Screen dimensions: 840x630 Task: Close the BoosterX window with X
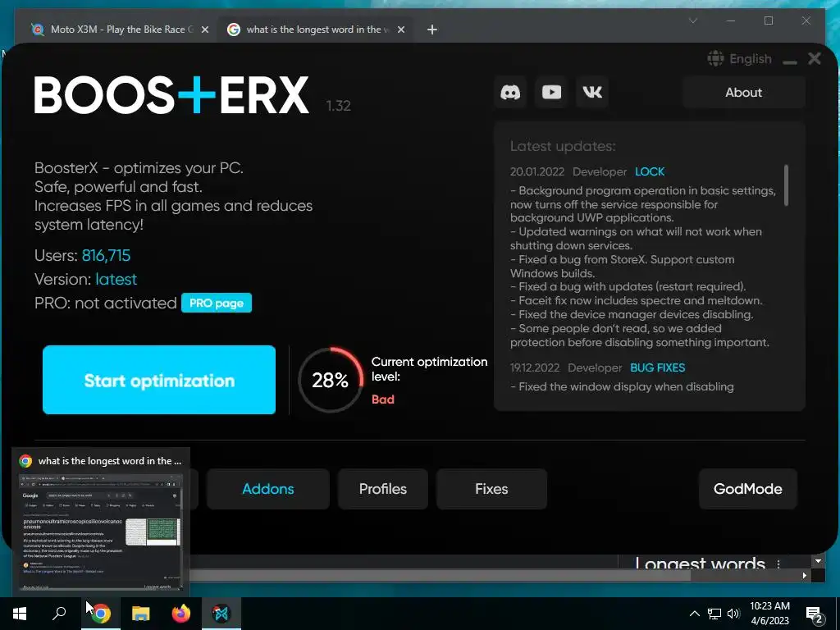click(x=815, y=58)
